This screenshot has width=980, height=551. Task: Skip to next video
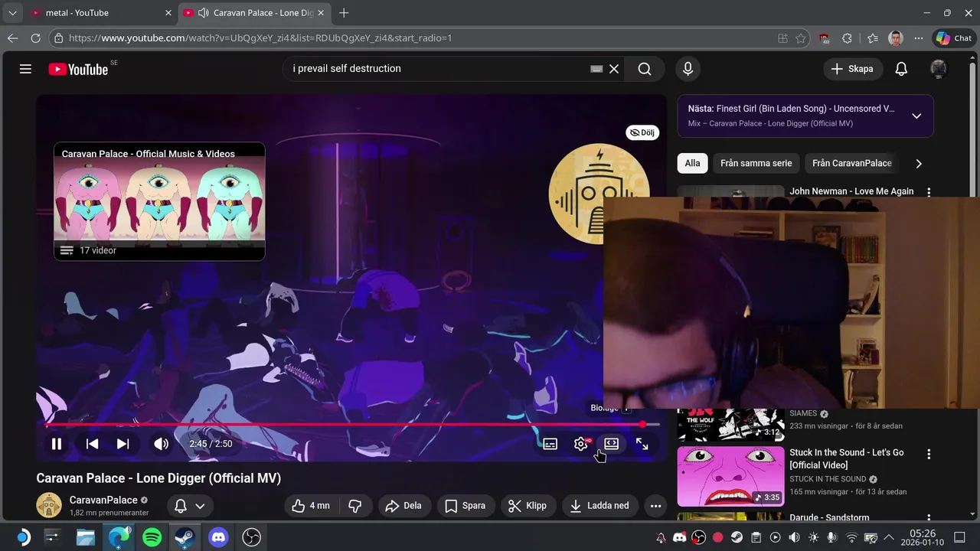click(122, 444)
